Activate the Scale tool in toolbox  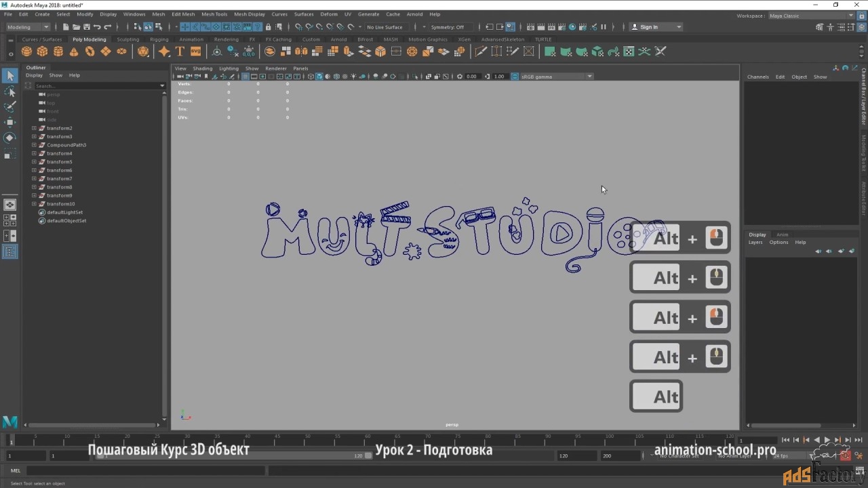[x=10, y=155]
